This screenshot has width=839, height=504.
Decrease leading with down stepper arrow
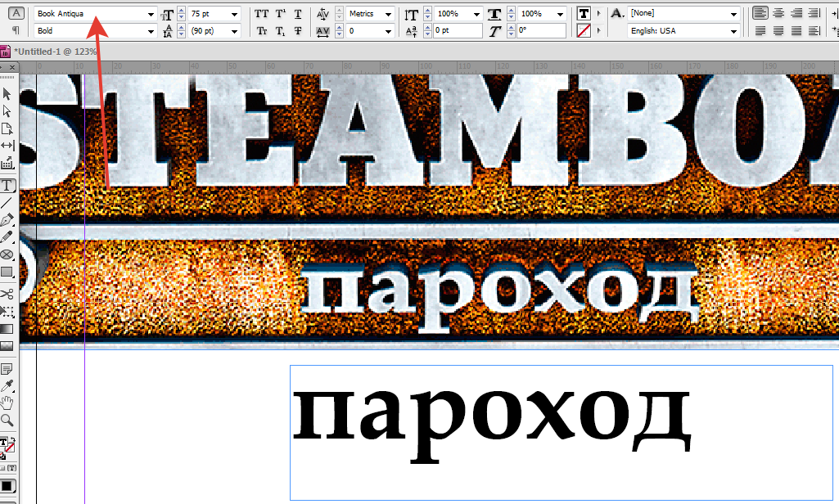point(182,35)
